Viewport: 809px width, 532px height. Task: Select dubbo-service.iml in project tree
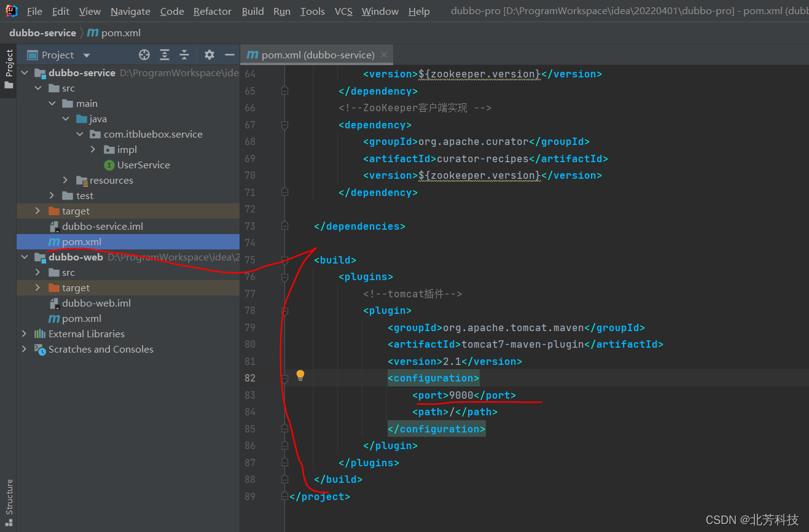(103, 227)
